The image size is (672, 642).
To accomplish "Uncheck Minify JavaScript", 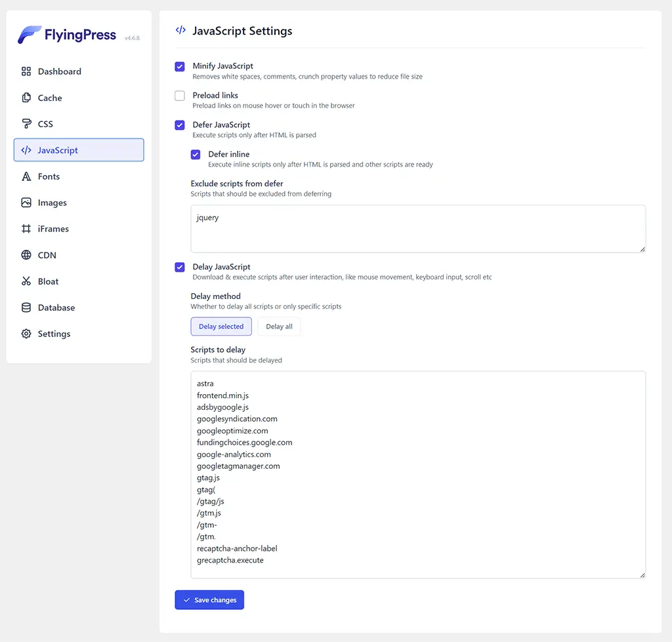I will pyautogui.click(x=179, y=66).
